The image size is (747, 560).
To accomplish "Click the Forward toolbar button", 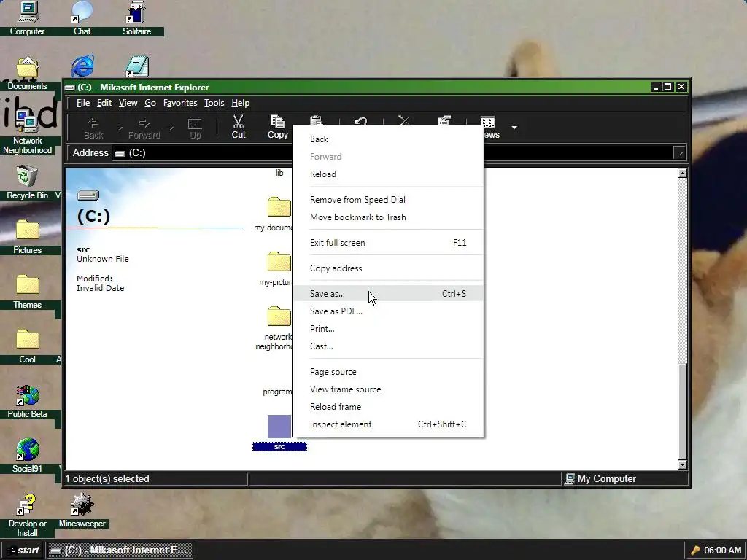I will (144, 128).
